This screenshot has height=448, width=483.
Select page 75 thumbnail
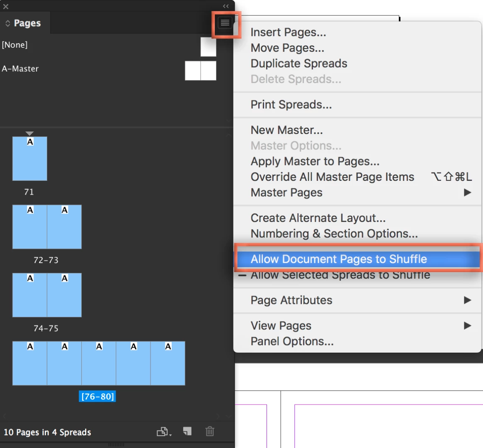(64, 295)
